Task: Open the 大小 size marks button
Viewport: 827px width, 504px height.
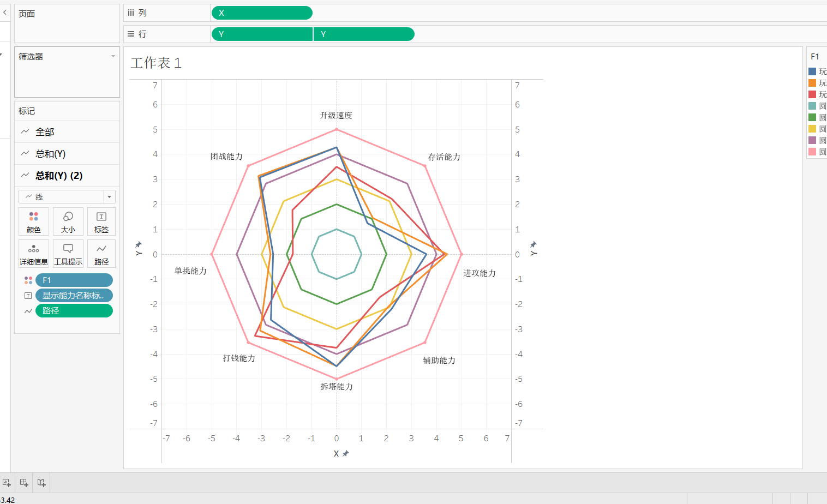Action: tap(68, 221)
